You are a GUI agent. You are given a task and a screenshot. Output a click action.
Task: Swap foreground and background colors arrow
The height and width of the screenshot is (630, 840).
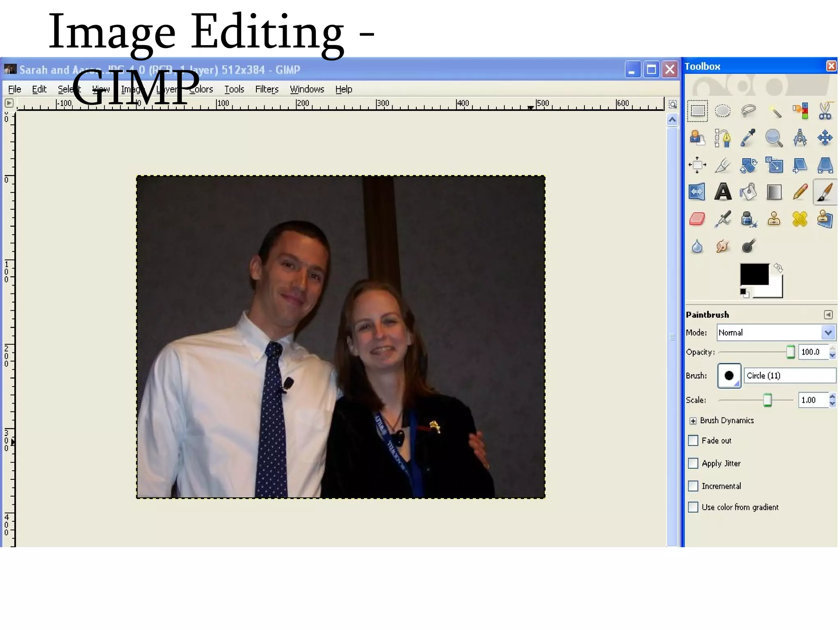pyautogui.click(x=778, y=268)
